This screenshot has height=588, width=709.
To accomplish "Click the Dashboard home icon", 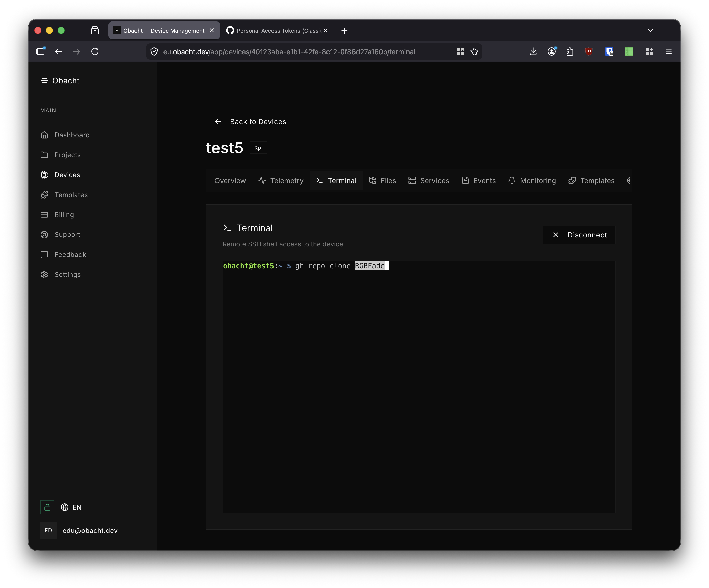I will [x=44, y=135].
